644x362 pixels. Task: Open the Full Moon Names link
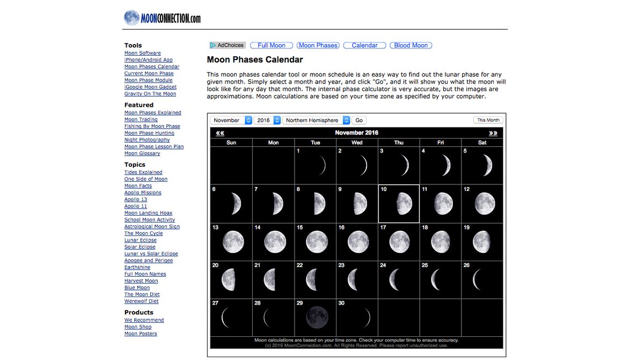(145, 274)
